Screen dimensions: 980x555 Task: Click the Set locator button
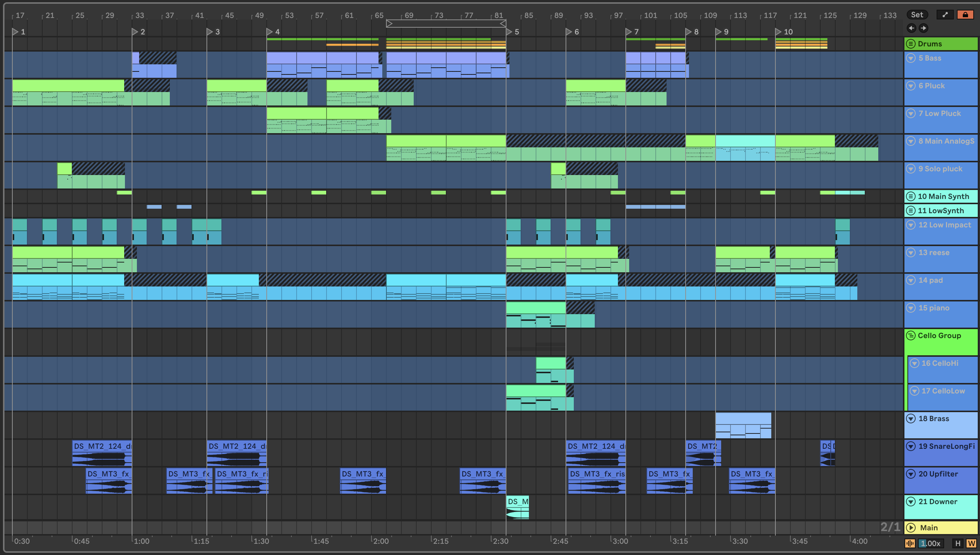[x=917, y=15]
